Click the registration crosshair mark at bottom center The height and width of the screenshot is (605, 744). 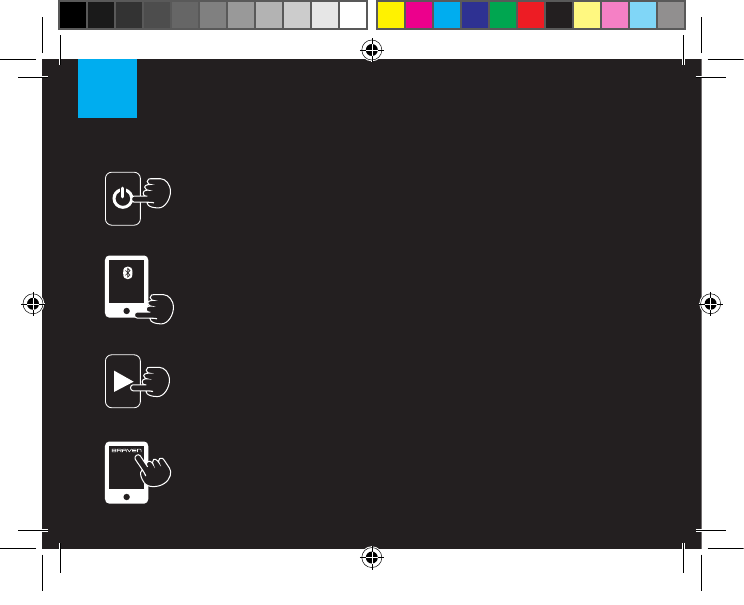372,557
